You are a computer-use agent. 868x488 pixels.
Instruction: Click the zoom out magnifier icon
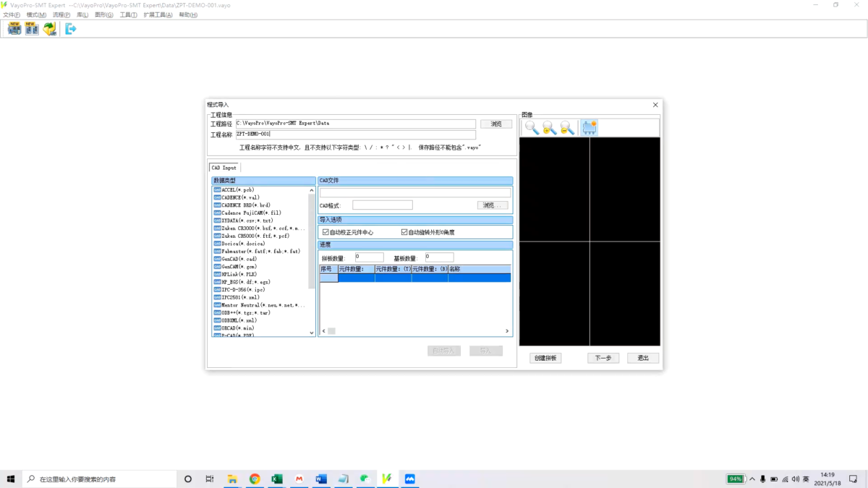click(x=568, y=128)
